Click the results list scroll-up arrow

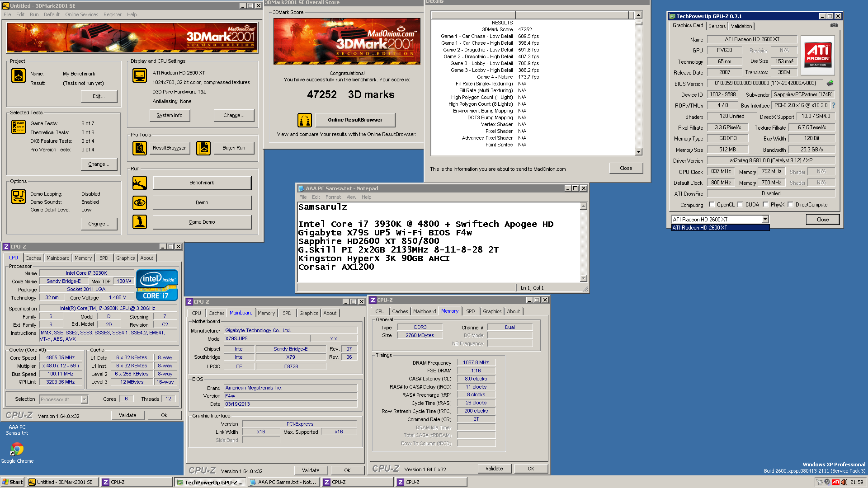(638, 15)
